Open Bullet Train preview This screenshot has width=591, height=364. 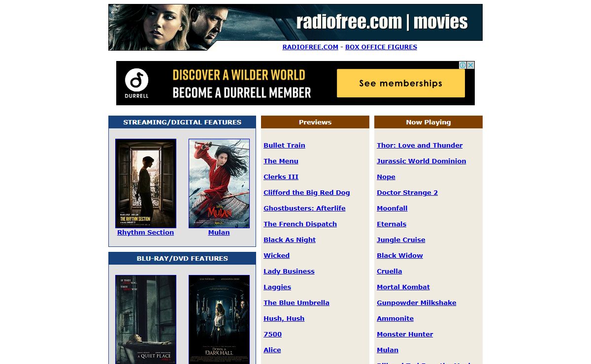point(284,145)
